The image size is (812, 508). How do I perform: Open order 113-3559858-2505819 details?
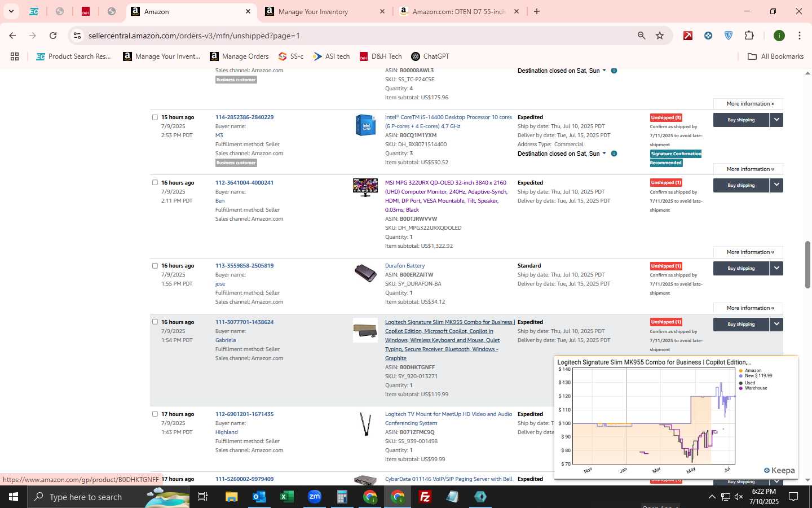point(244,266)
